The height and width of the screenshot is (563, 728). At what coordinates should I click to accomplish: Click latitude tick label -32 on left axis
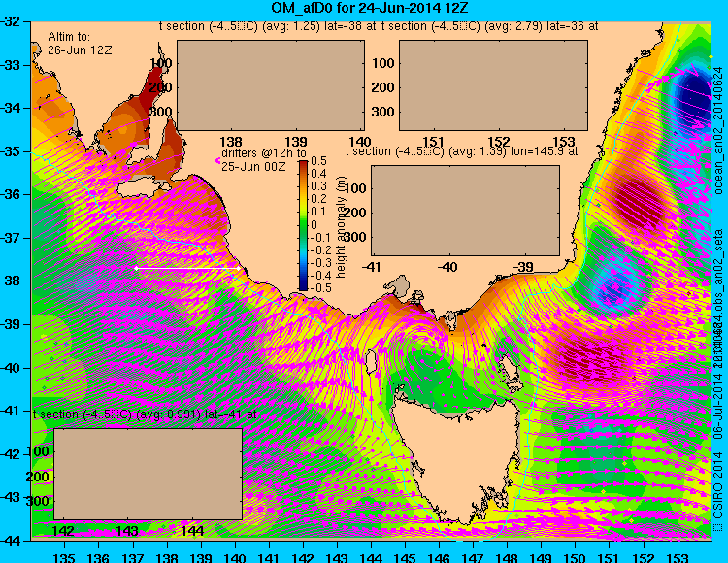pyautogui.click(x=11, y=21)
